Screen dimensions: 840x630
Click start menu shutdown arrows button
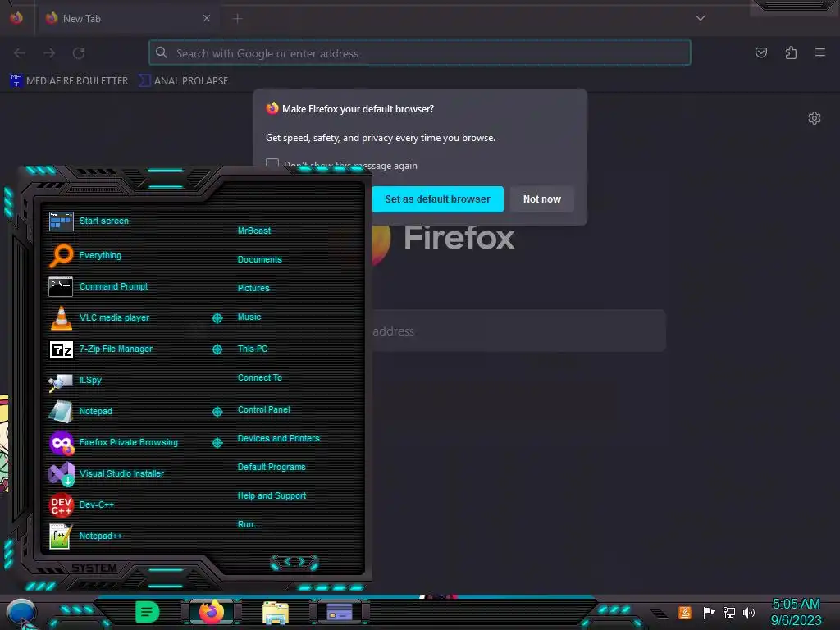(x=294, y=562)
